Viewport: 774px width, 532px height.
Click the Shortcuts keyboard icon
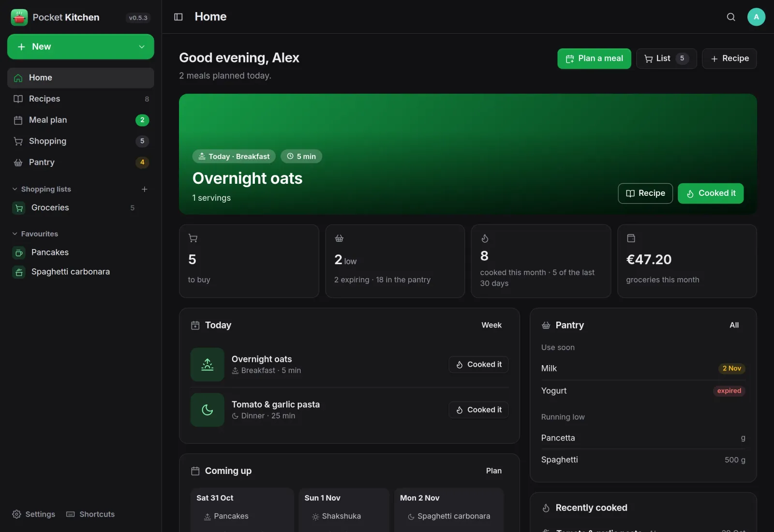pyautogui.click(x=71, y=514)
